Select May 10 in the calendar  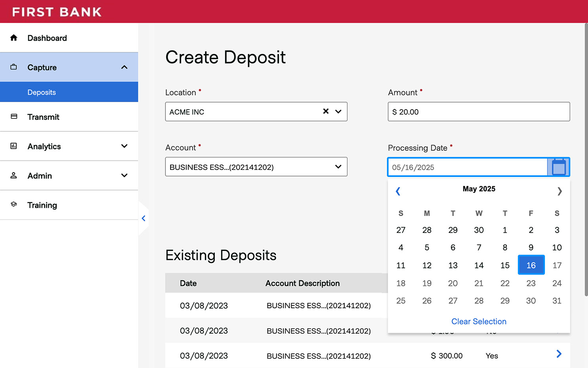(x=557, y=247)
